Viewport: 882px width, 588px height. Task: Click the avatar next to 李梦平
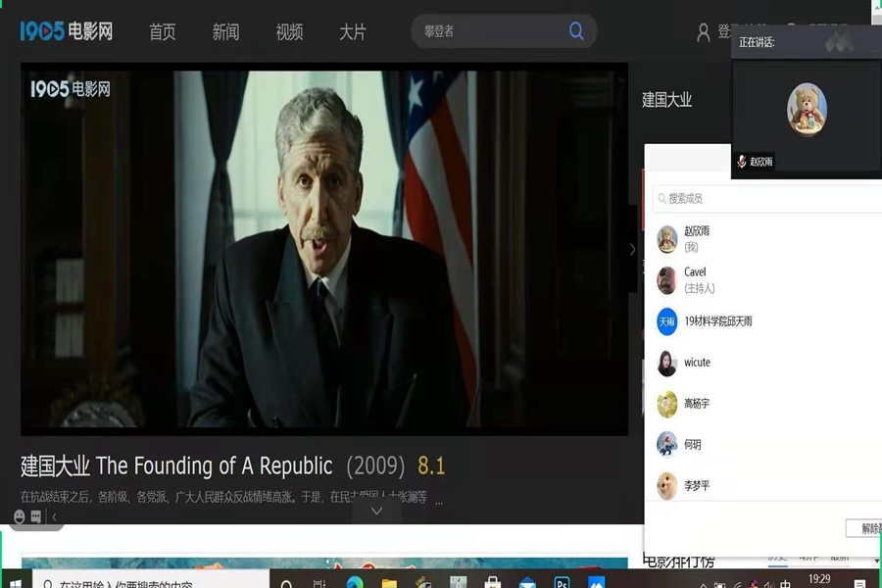[x=667, y=486]
